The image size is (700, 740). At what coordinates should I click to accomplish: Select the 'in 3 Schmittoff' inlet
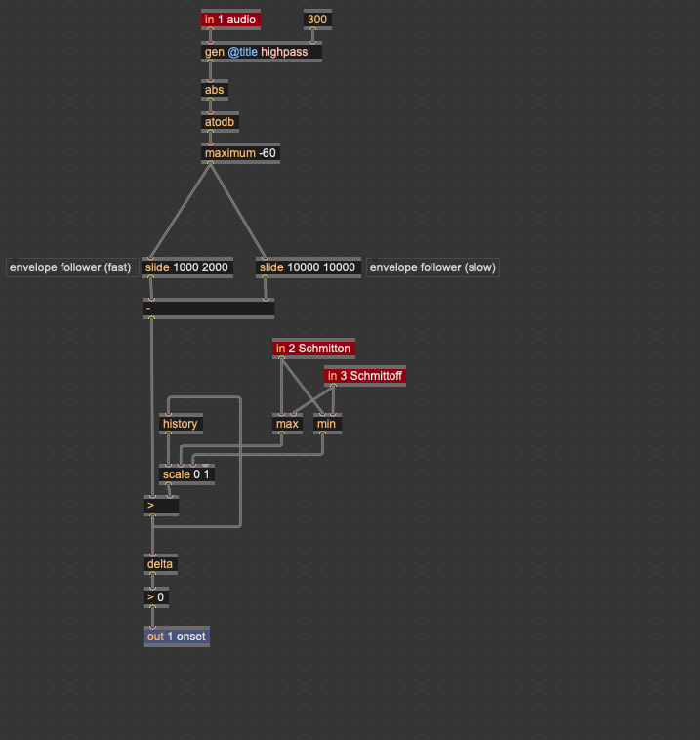[364, 376]
